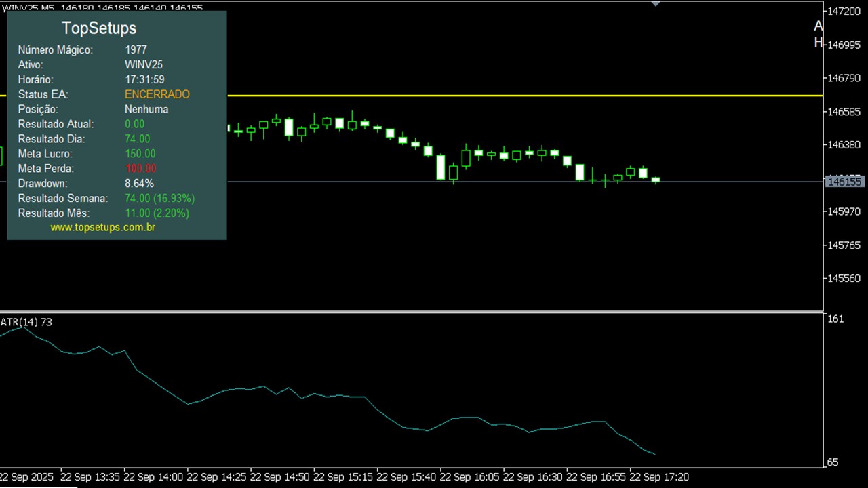
Task: Click the latest candle on the chart
Action: pos(656,180)
